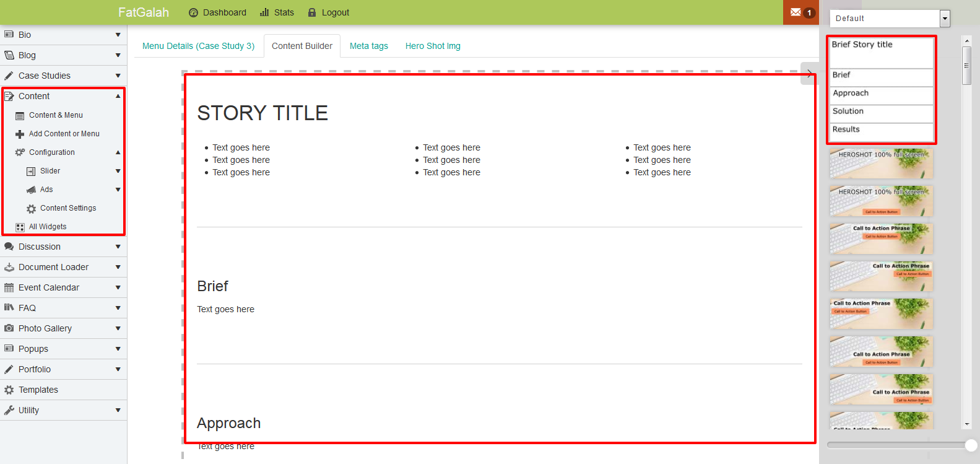This screenshot has width=980, height=464.
Task: Expand the Utility menu arrow
Action: pos(118,410)
